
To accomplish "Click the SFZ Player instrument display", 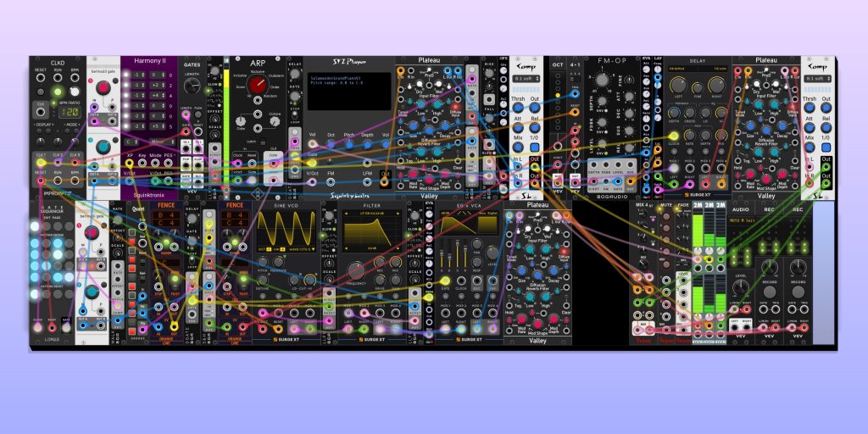I will [x=349, y=92].
